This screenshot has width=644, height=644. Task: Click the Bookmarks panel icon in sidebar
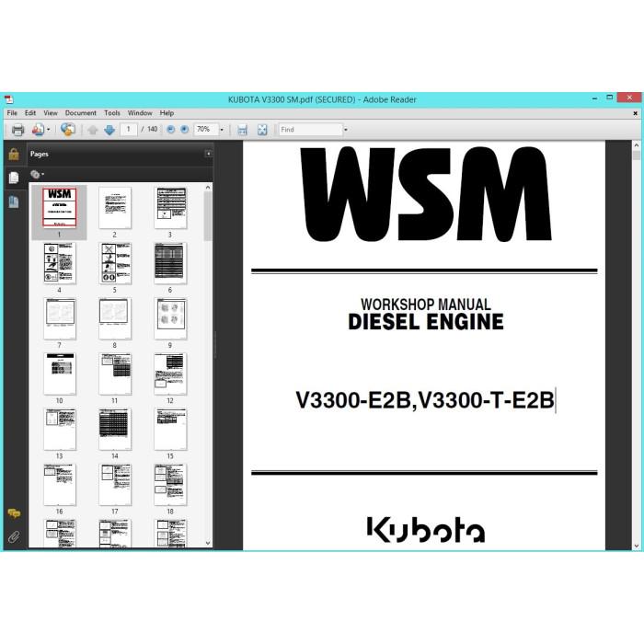14,201
